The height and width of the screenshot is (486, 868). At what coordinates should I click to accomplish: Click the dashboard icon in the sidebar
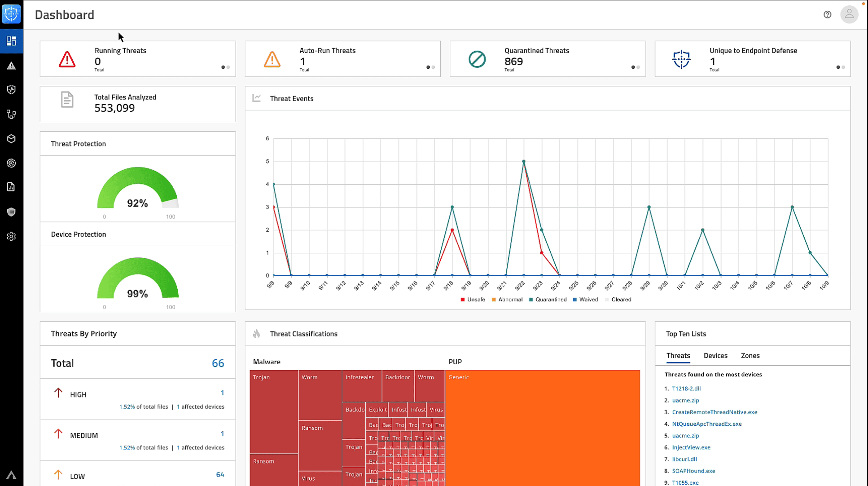(x=11, y=41)
